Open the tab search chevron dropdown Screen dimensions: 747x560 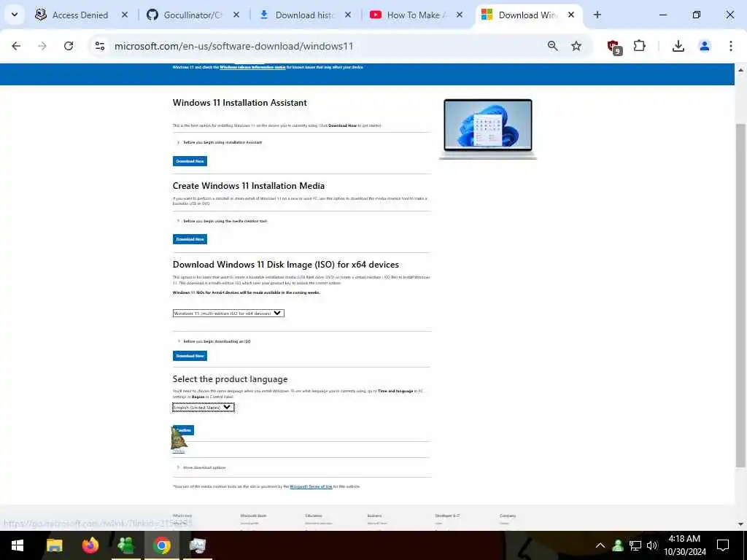tap(15, 15)
